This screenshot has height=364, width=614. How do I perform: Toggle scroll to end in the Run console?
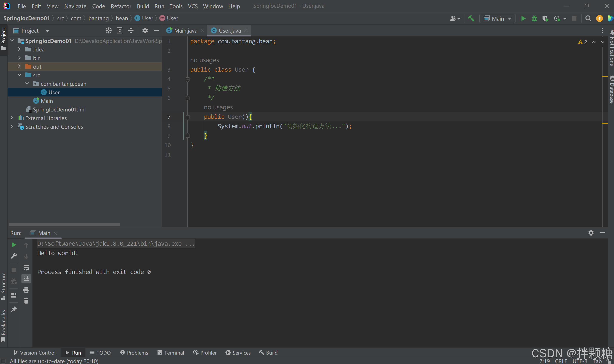coord(26,279)
